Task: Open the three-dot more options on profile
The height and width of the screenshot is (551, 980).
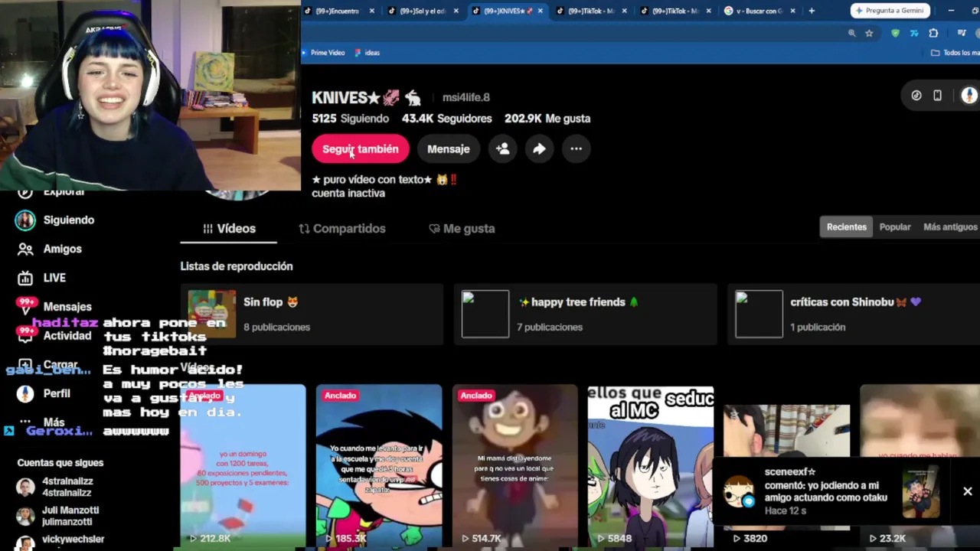Action: pos(577,149)
